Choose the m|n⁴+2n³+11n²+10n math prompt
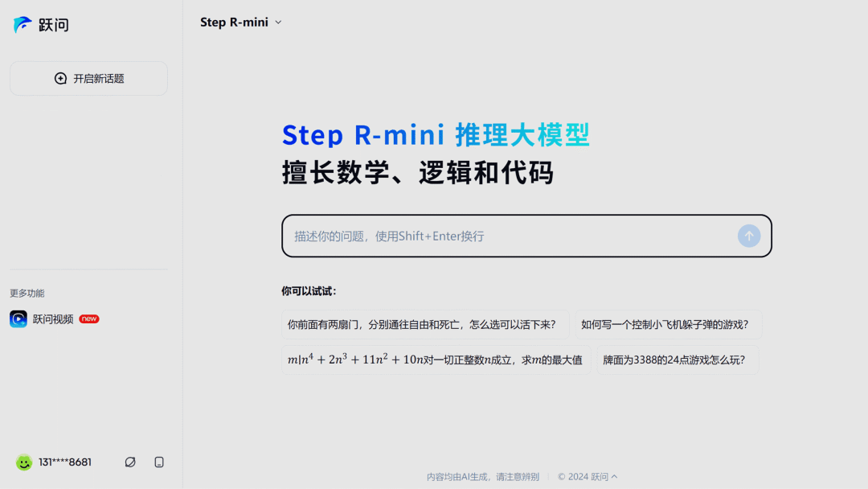The image size is (868, 489). tap(436, 360)
